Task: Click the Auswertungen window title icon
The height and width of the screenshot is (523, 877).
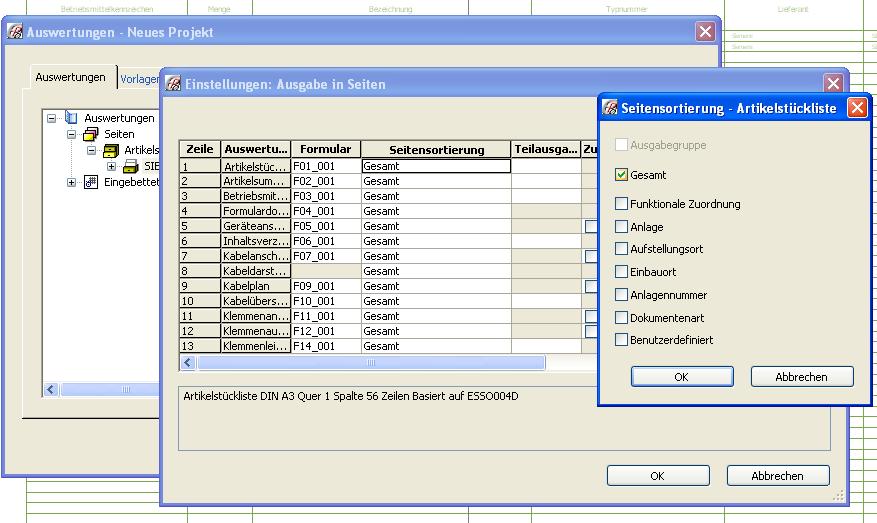Action: pos(15,31)
